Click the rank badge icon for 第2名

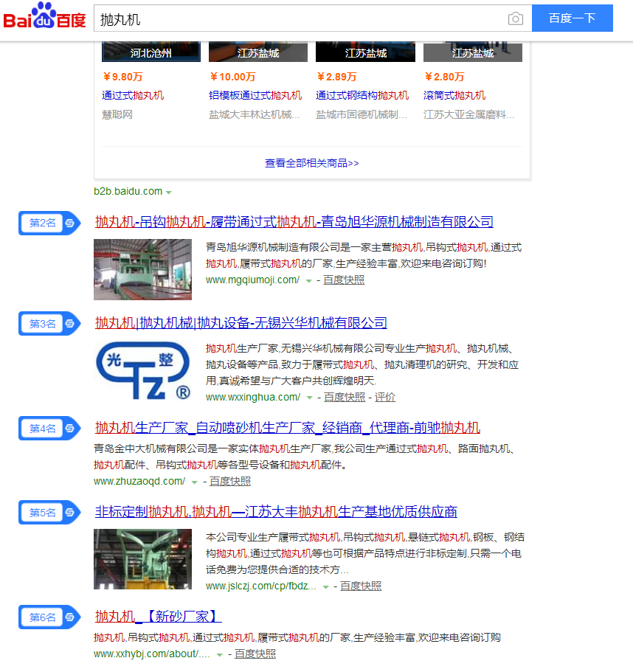(49, 223)
